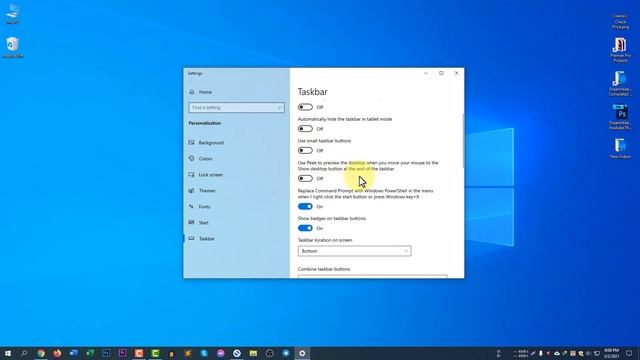Click the Fonts icon in sidebar
640x360 pixels.
(191, 207)
